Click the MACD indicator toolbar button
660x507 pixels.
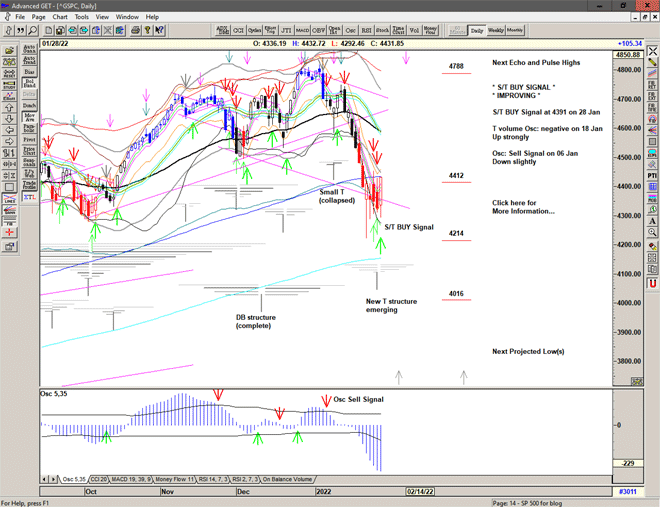[x=302, y=30]
